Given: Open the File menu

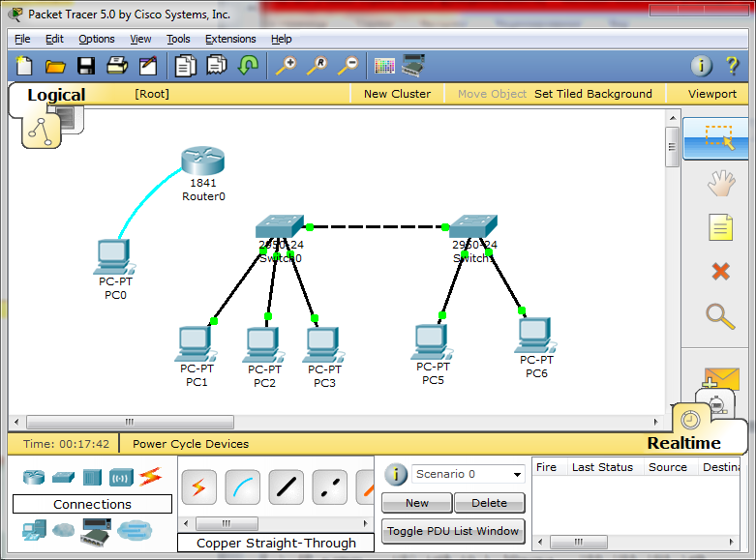Looking at the screenshot, I should point(22,39).
